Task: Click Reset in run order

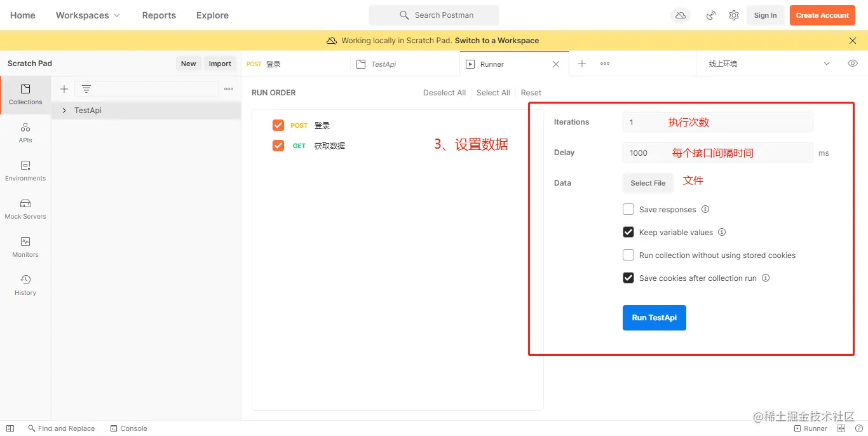Action: point(531,93)
